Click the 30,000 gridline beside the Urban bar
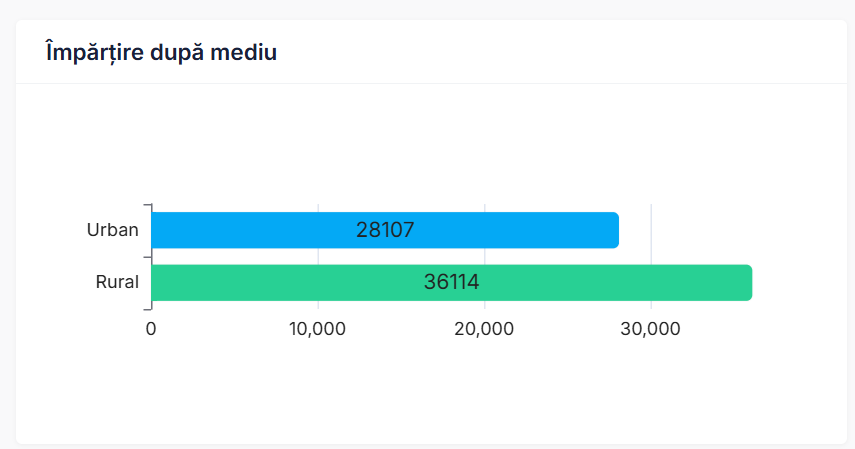The height and width of the screenshot is (449, 855). pyautogui.click(x=651, y=231)
